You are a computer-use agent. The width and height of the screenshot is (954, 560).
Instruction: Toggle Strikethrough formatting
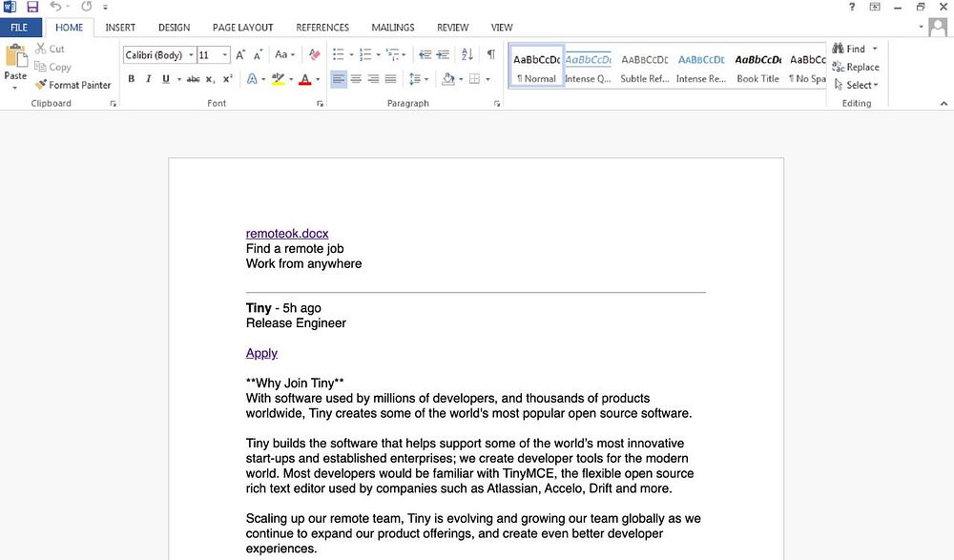193,79
